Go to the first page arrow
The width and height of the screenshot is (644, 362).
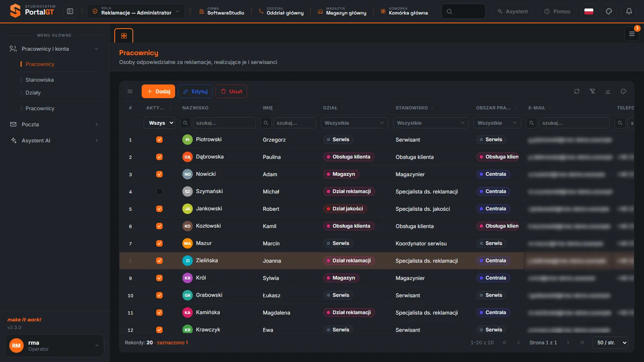[x=504, y=343]
